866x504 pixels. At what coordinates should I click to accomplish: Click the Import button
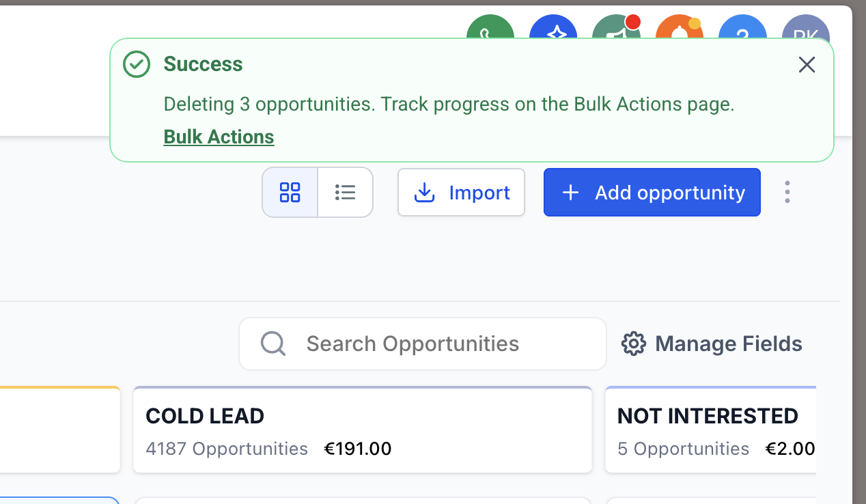coord(462,193)
